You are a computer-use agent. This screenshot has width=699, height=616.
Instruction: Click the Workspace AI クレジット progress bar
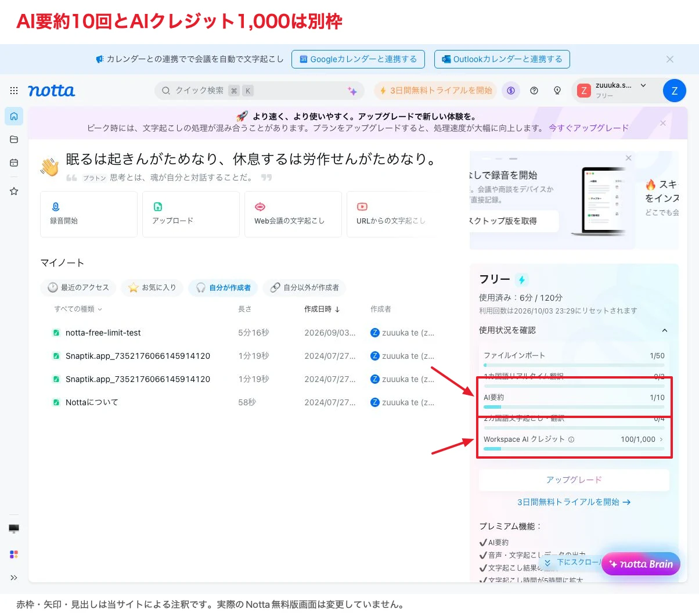point(574,449)
